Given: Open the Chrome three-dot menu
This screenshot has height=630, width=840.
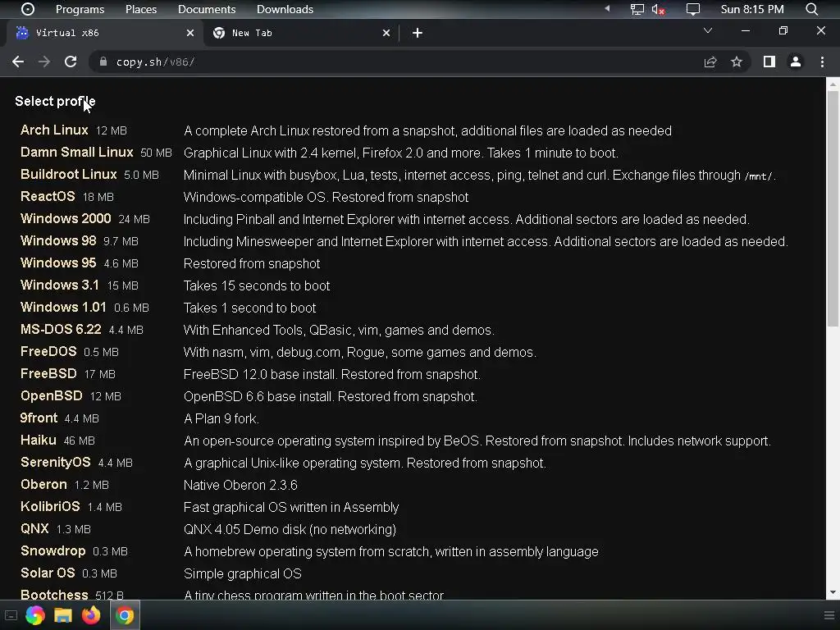Looking at the screenshot, I should [822, 62].
